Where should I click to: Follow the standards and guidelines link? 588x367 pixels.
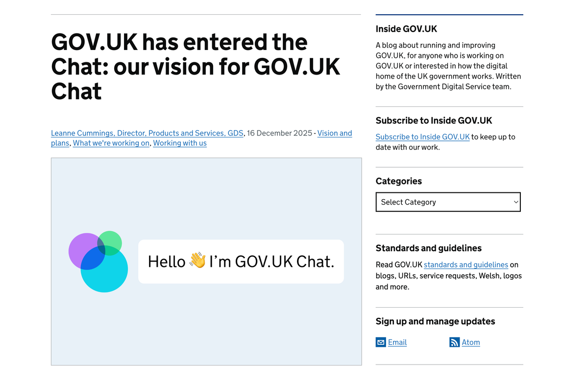tap(465, 264)
